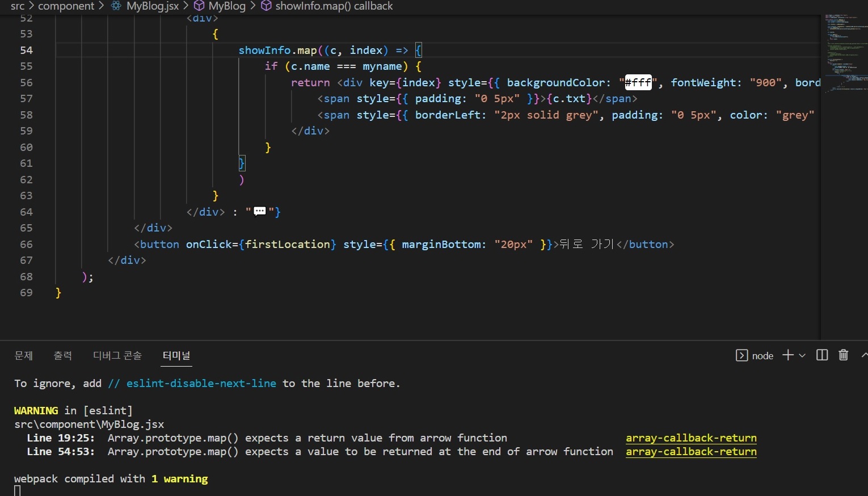This screenshot has width=868, height=496.
Task: Maximize the panel with the chevron icon
Action: pyautogui.click(x=864, y=355)
